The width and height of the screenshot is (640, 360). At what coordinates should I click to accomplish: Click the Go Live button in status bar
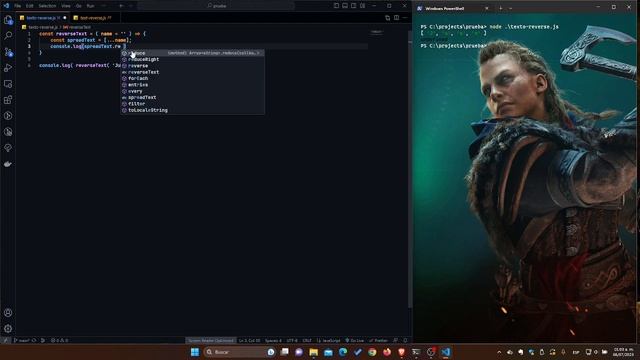pos(354,340)
